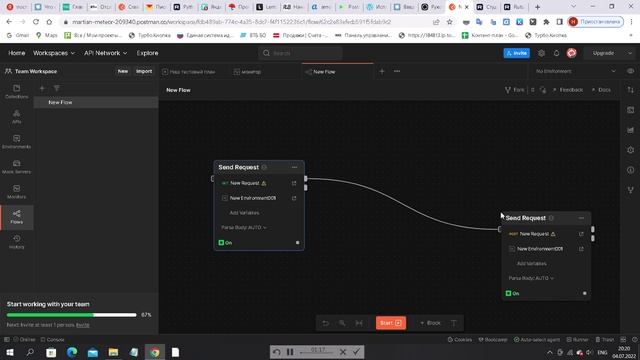The width and height of the screenshot is (640, 360).
Task: Open Console in the status bar
Action: point(52,340)
